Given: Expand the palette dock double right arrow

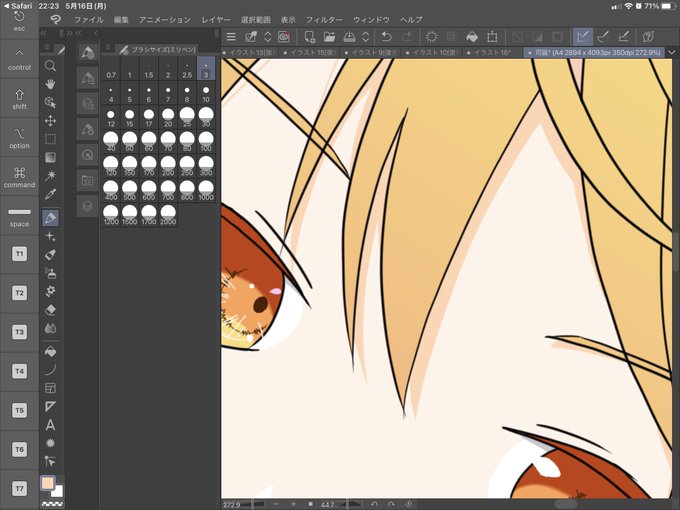Looking at the screenshot, I should pos(69,33).
